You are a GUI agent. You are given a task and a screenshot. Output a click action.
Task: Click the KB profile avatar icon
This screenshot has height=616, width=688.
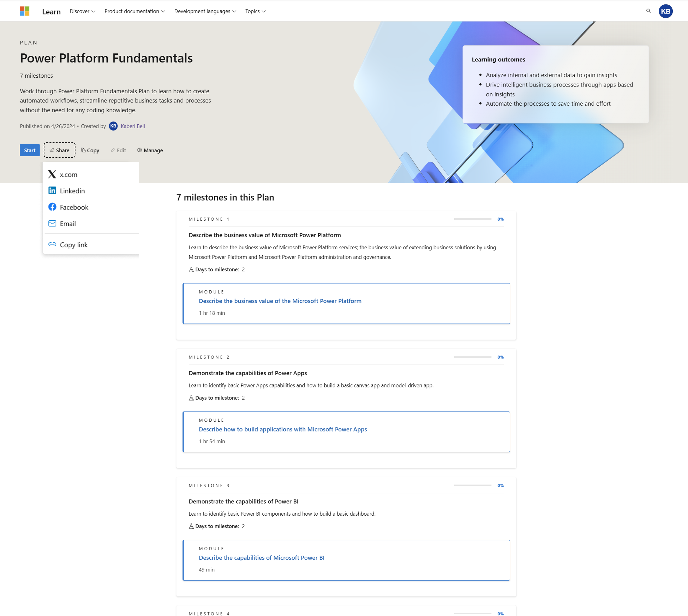tap(666, 11)
